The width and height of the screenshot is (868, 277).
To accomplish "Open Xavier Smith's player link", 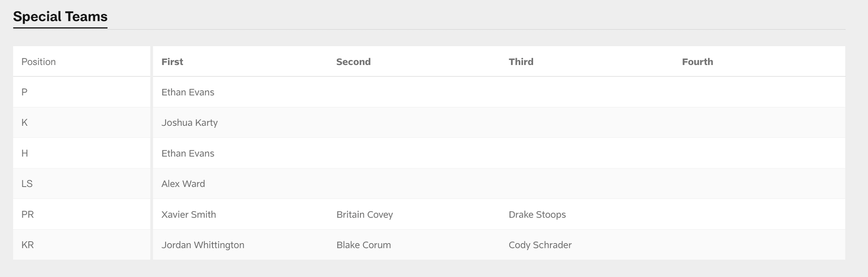I will [189, 214].
